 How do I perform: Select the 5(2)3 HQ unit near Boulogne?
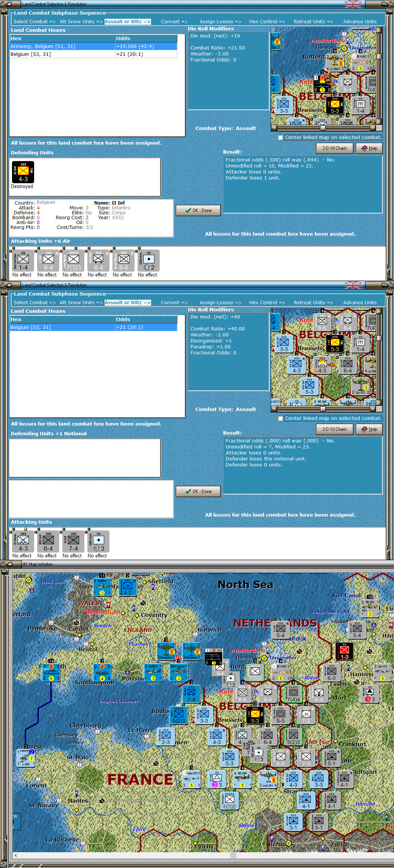(178, 715)
